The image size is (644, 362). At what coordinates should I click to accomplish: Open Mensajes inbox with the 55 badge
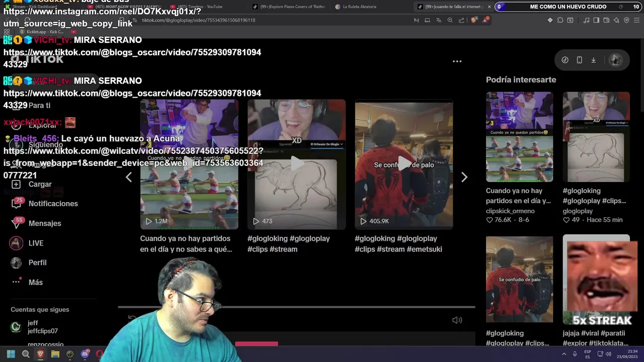tap(36, 223)
